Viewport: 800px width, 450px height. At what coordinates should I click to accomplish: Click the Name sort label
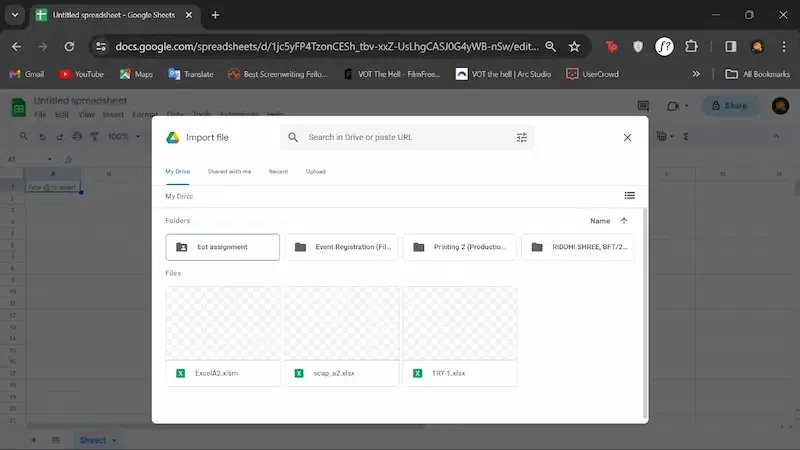(600, 221)
